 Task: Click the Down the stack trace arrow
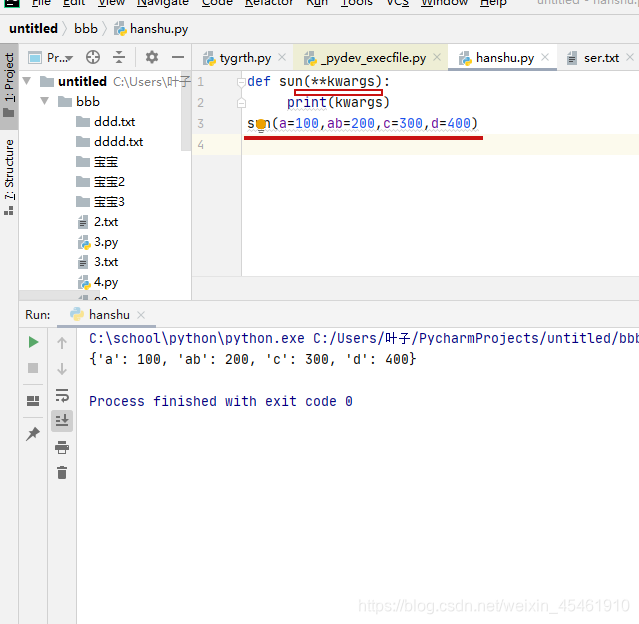click(x=62, y=369)
